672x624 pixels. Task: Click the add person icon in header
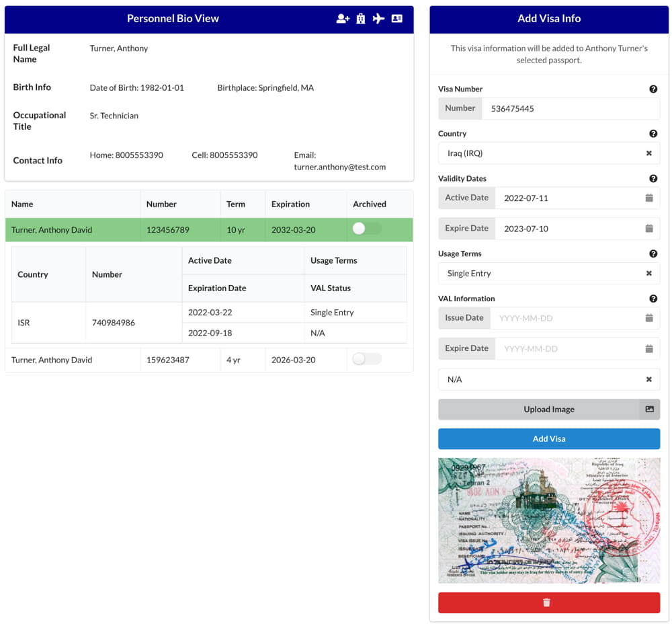(343, 19)
